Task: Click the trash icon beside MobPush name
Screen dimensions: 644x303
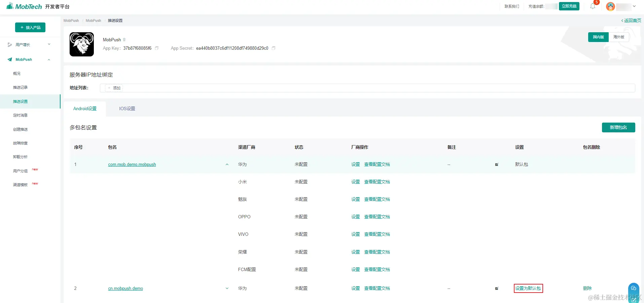Action: (x=124, y=40)
